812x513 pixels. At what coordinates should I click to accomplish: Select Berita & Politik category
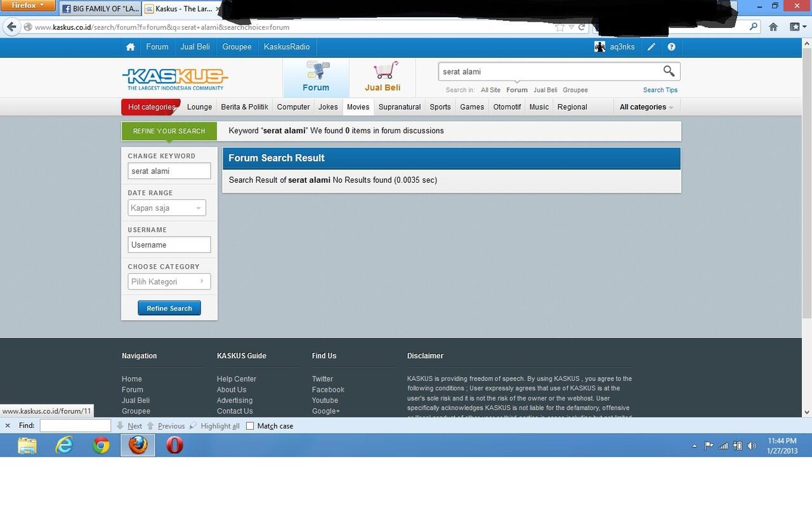pos(244,107)
